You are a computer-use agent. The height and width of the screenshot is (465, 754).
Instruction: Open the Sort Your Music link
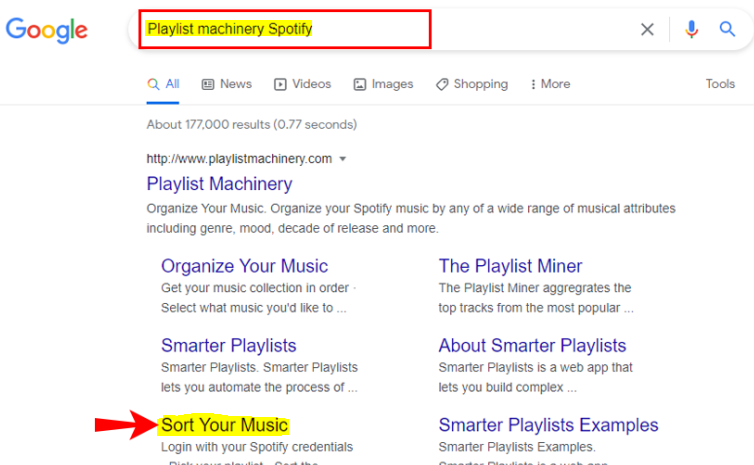tap(224, 425)
